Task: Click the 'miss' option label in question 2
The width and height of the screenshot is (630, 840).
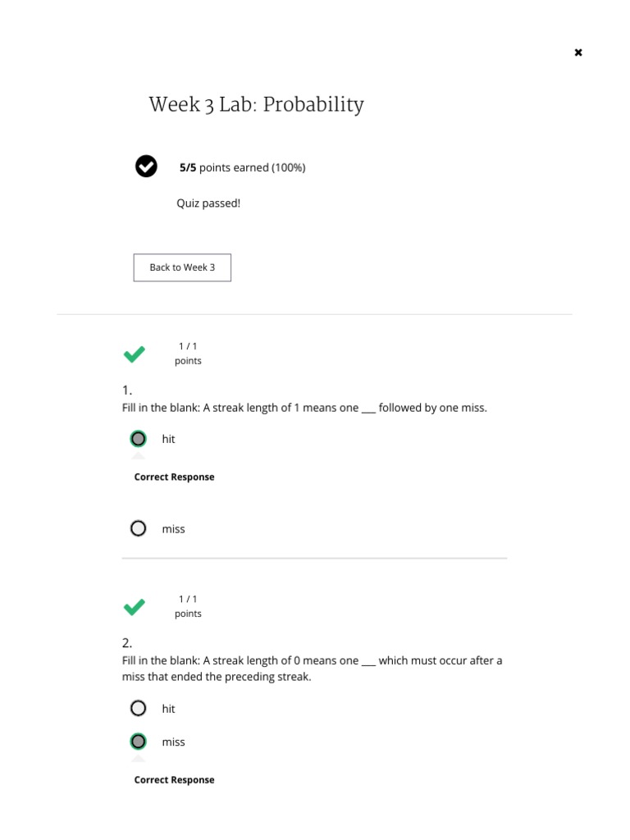Action: [x=173, y=742]
